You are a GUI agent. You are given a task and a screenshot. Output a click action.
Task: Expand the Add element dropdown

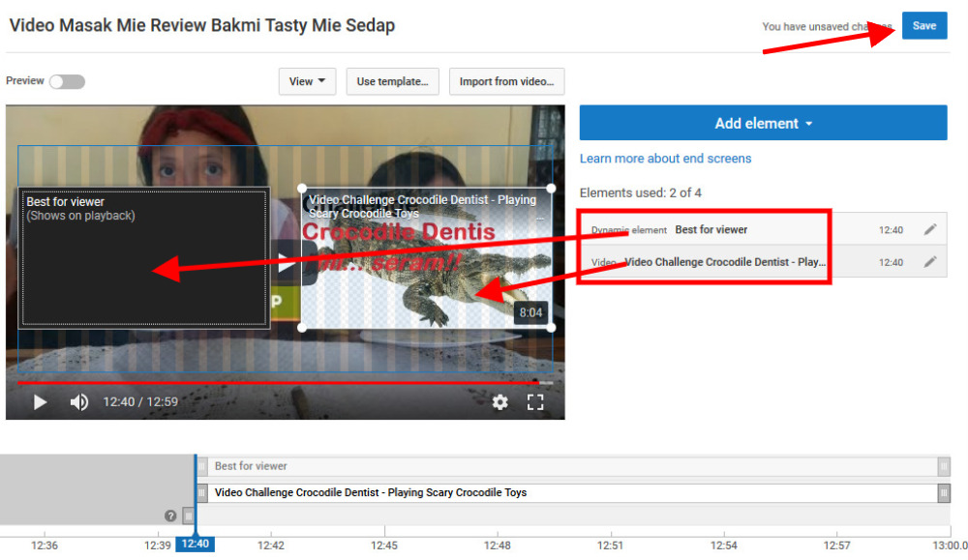pos(763,124)
